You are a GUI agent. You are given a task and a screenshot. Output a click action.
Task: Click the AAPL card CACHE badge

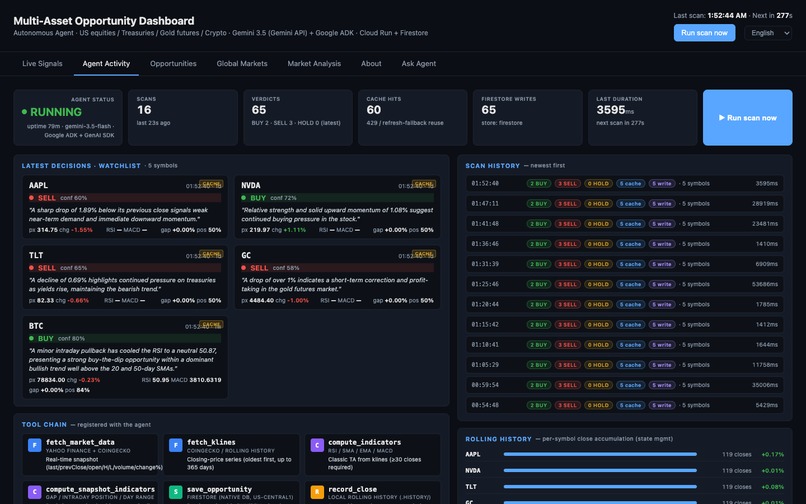point(211,184)
